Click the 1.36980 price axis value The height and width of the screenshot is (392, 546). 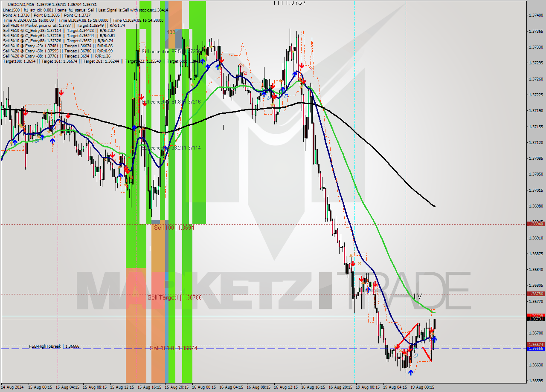(x=535, y=206)
